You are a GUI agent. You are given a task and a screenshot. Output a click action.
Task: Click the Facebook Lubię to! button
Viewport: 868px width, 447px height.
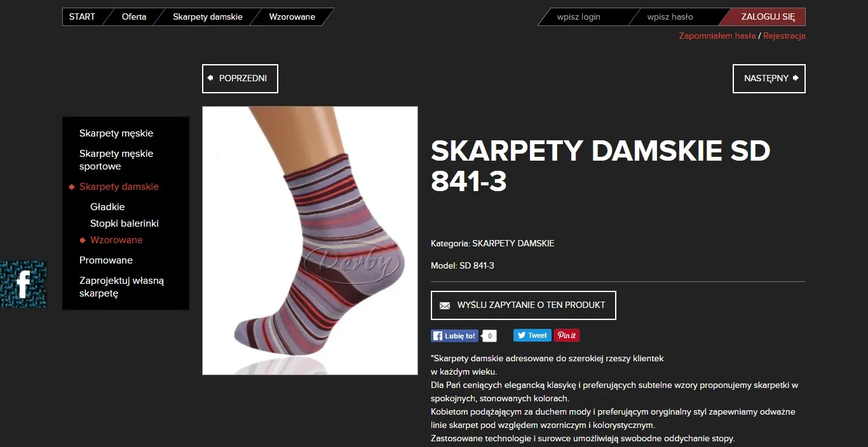coord(454,336)
